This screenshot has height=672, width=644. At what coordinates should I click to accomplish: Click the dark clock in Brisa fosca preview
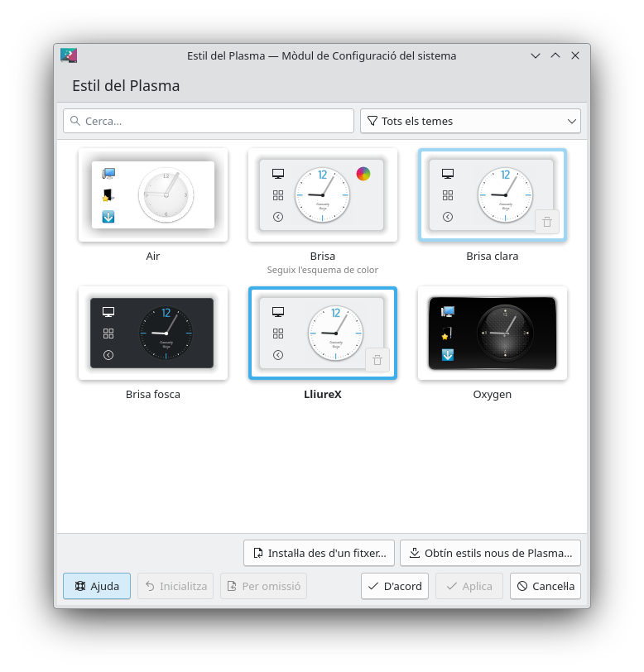tap(166, 333)
